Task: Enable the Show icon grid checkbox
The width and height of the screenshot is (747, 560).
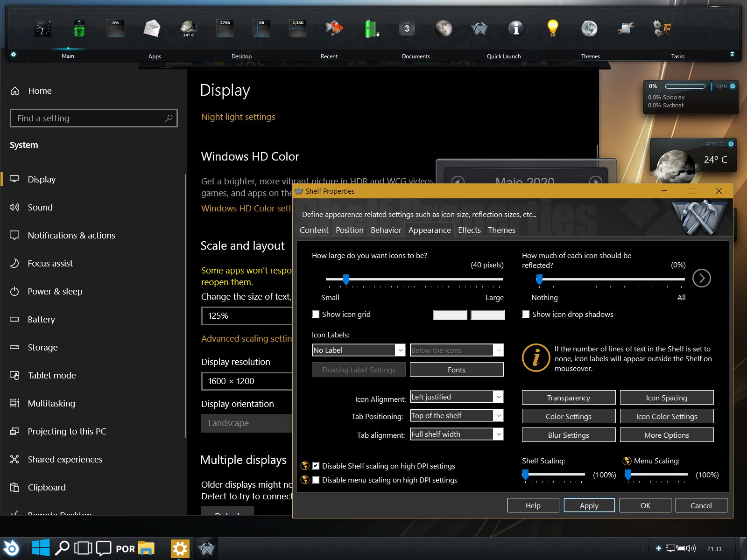Action: click(316, 315)
